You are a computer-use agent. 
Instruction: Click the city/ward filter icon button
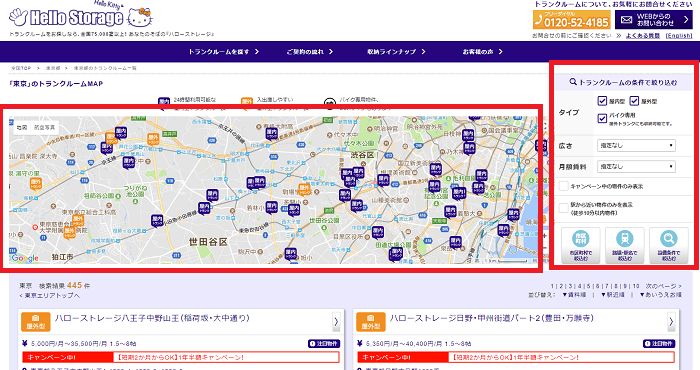(580, 245)
